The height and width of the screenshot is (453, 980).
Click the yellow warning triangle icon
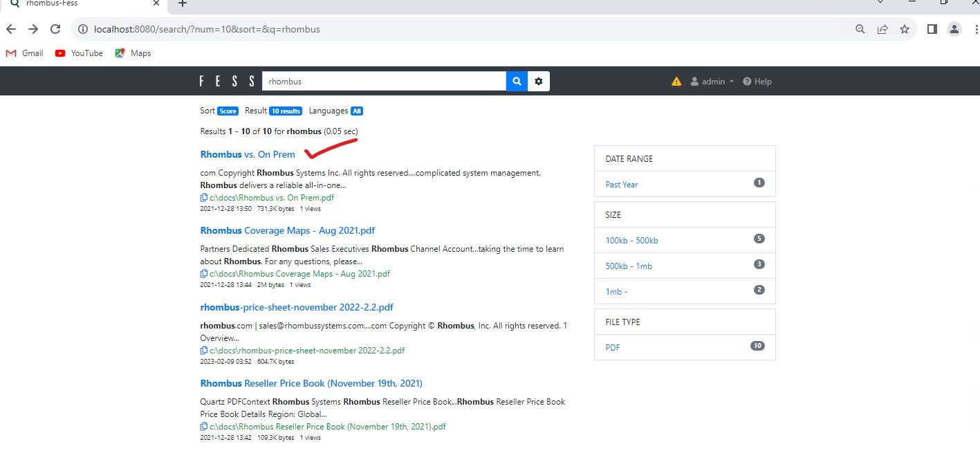pyautogui.click(x=676, y=82)
